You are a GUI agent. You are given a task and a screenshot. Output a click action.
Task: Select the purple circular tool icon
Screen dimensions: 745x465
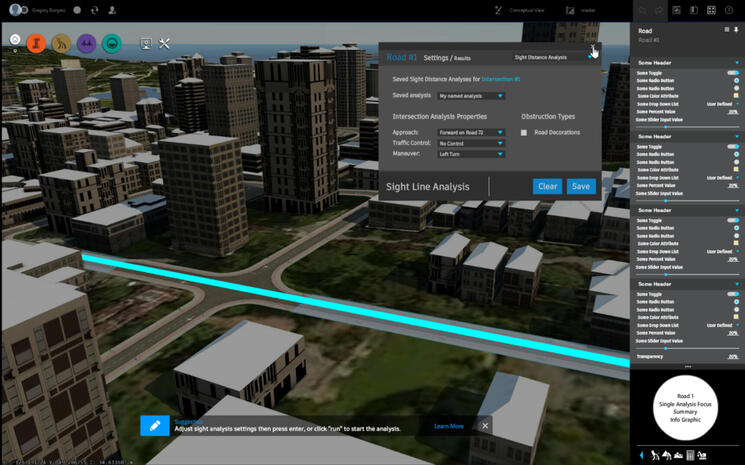[87, 43]
